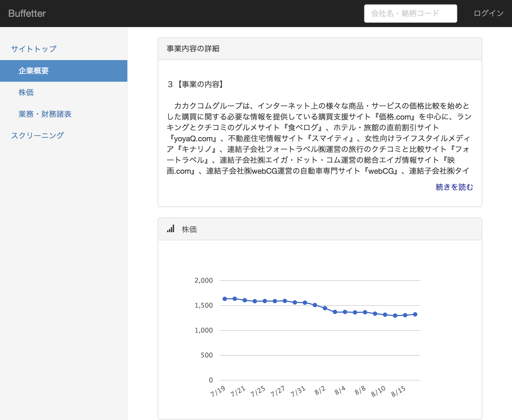Click the 7/19 x-axis date label
This screenshot has height=420, width=512.
218,391
